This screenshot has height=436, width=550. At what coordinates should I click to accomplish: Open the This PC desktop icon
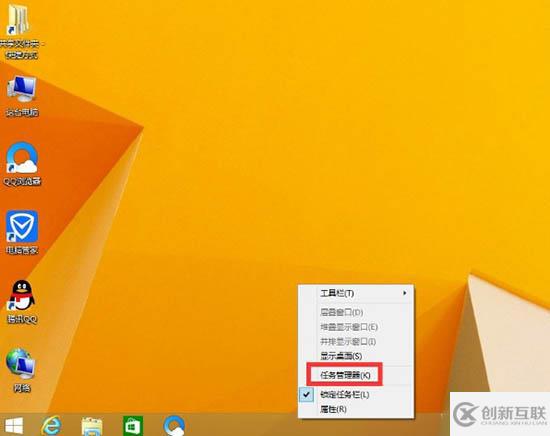tap(22, 95)
